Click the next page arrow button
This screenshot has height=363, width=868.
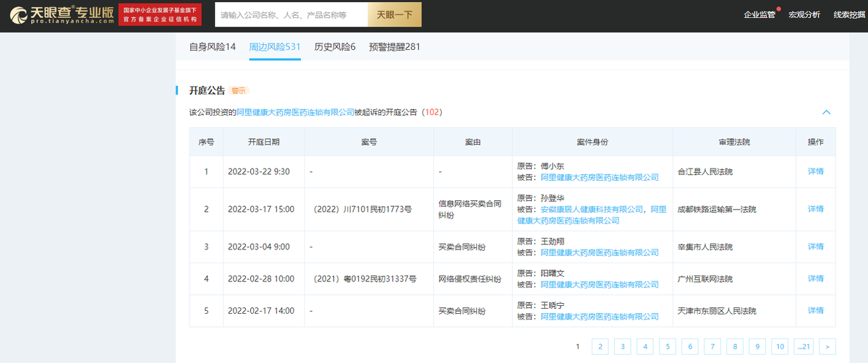click(828, 346)
